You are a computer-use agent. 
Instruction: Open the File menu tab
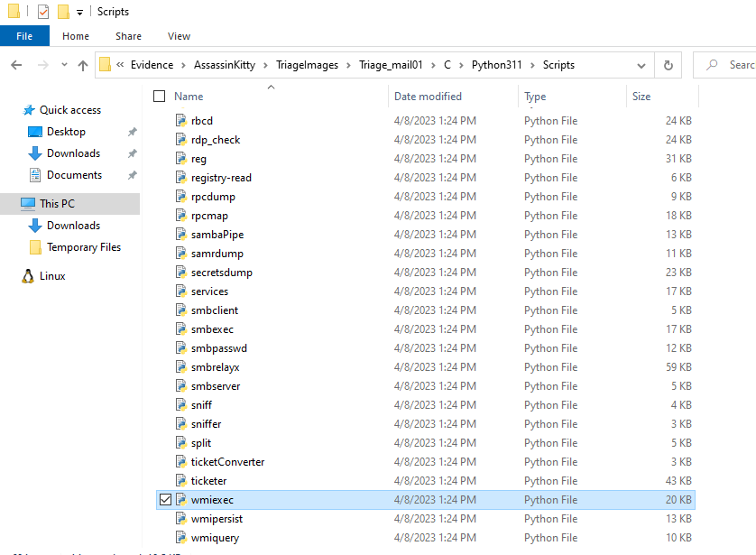pyautogui.click(x=24, y=36)
